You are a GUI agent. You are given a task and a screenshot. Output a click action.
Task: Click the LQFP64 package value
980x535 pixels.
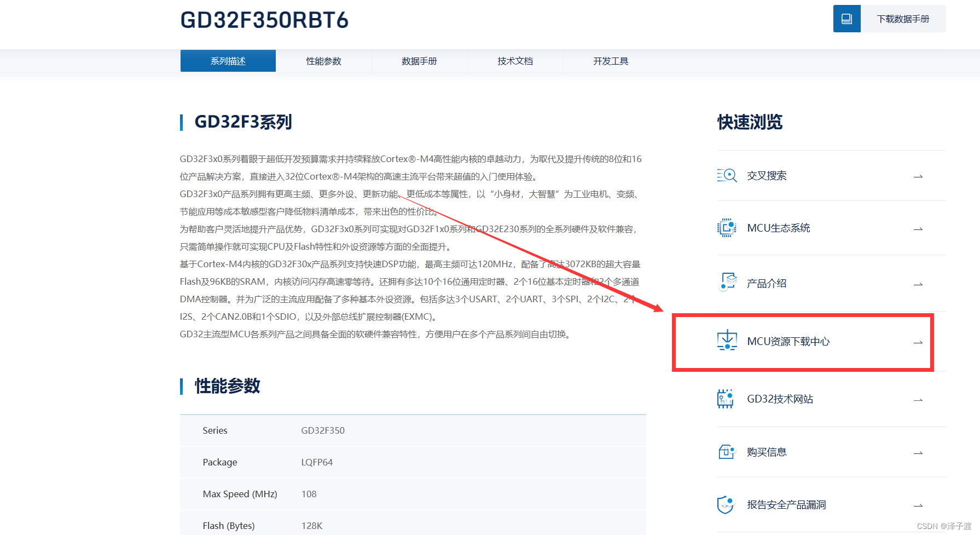pos(317,462)
